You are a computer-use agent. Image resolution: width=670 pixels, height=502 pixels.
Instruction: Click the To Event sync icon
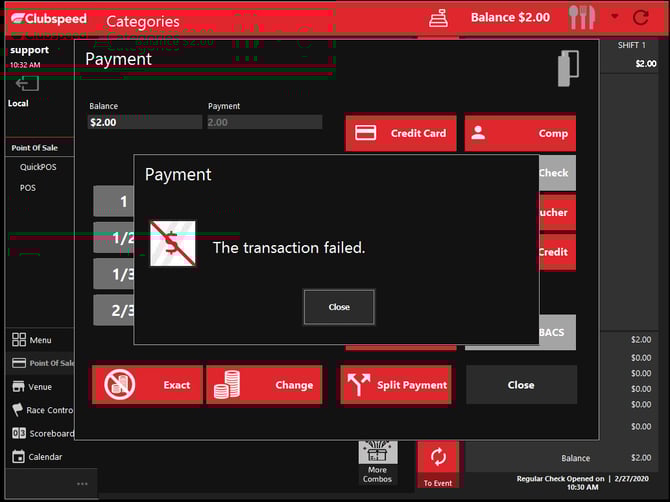437,465
